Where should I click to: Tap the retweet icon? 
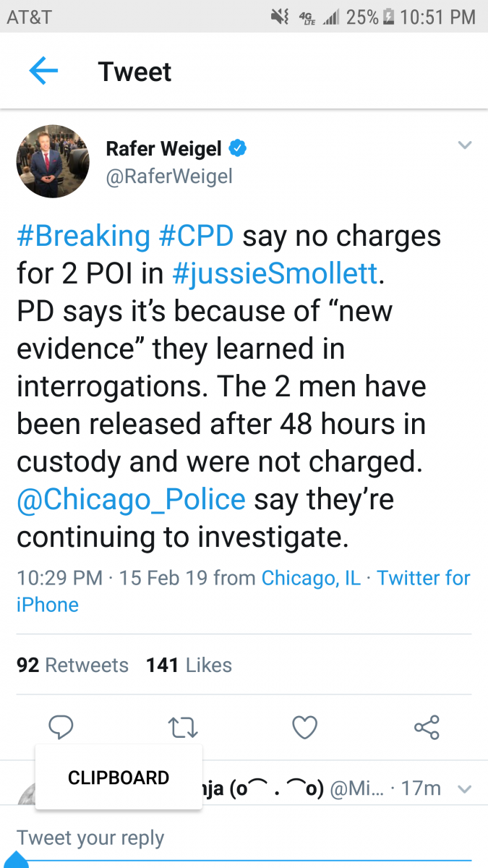[x=181, y=727]
